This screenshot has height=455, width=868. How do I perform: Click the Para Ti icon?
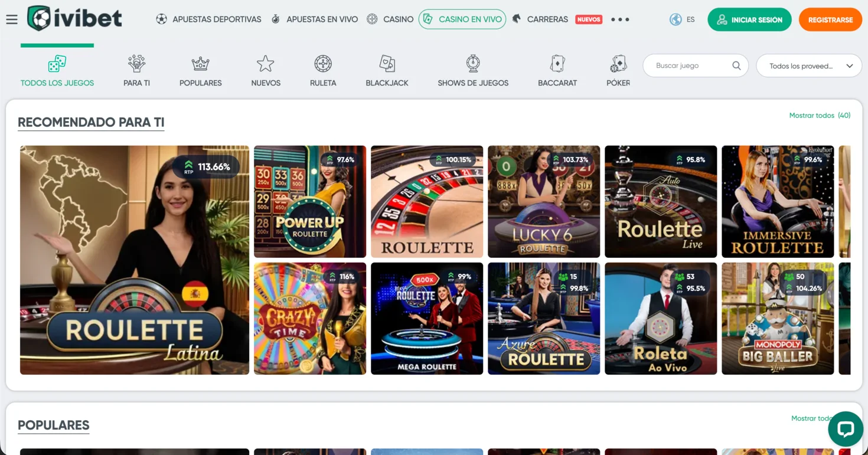click(136, 63)
